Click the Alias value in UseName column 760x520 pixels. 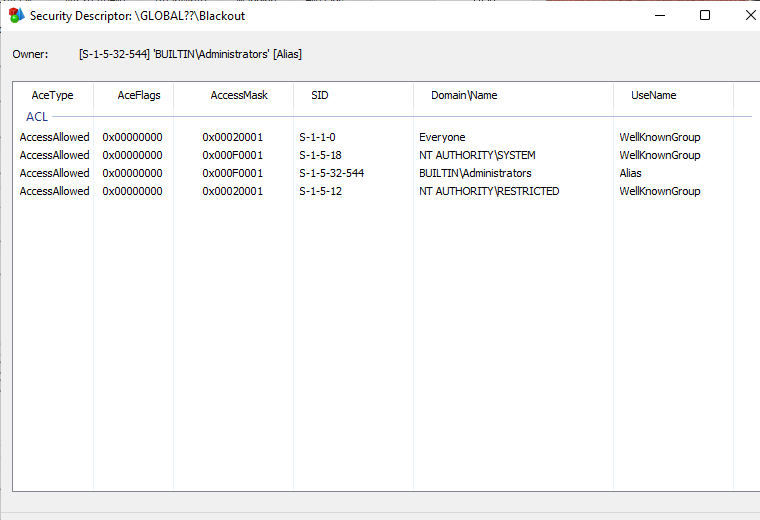coord(630,173)
